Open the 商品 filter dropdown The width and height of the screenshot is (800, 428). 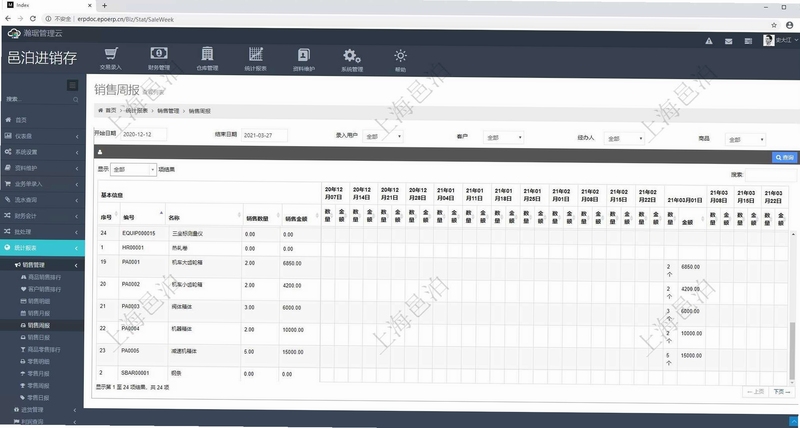click(x=745, y=139)
